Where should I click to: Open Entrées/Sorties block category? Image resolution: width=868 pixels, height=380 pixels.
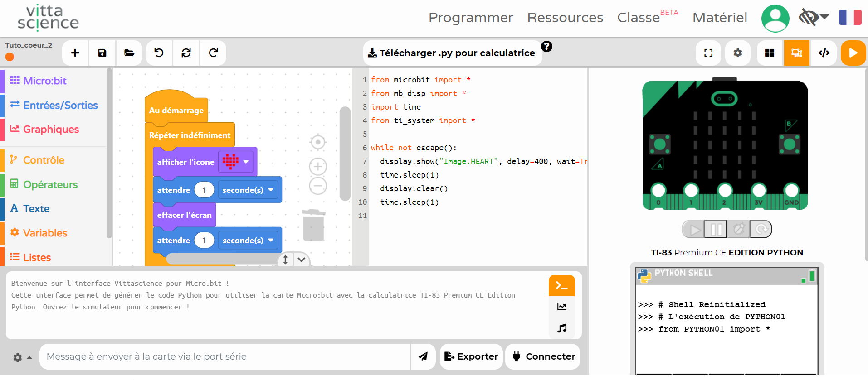coord(54,105)
